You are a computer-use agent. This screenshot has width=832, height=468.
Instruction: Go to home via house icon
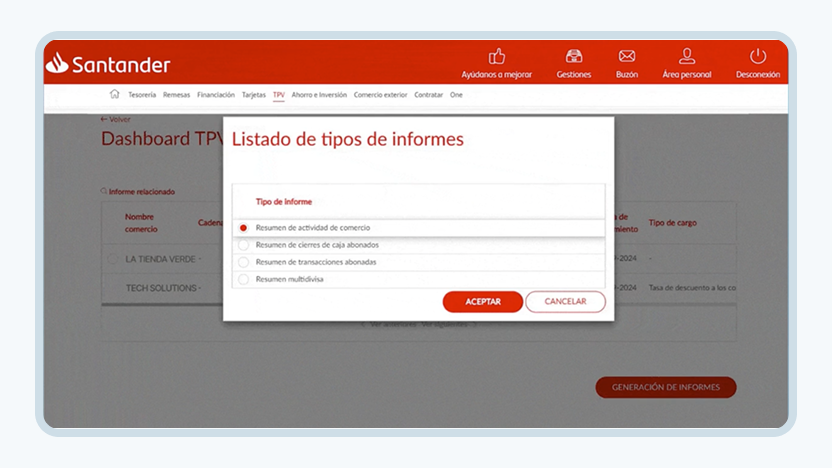[115, 94]
